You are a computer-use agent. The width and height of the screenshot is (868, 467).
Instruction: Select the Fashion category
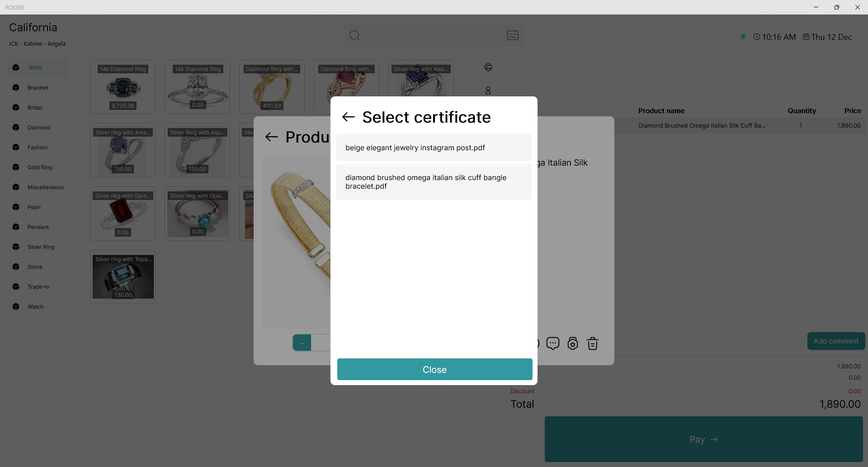point(38,148)
